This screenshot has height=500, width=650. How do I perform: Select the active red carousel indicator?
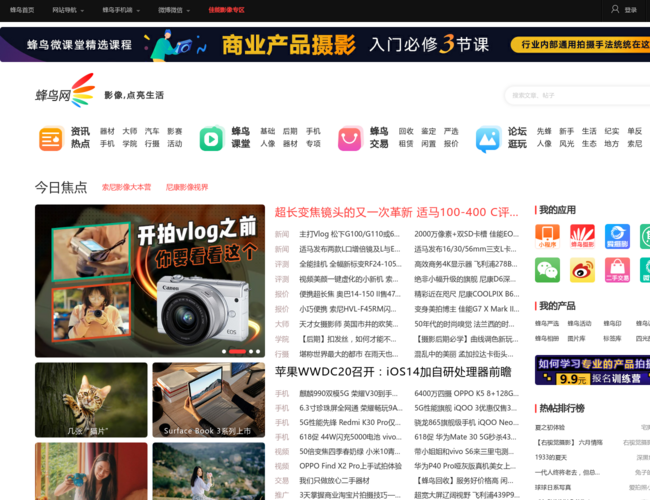(x=237, y=351)
